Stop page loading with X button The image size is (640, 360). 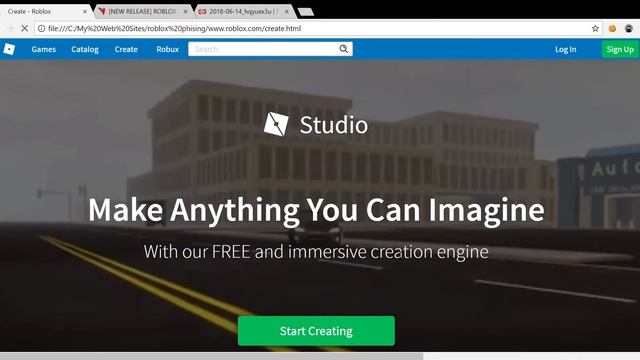(24, 28)
